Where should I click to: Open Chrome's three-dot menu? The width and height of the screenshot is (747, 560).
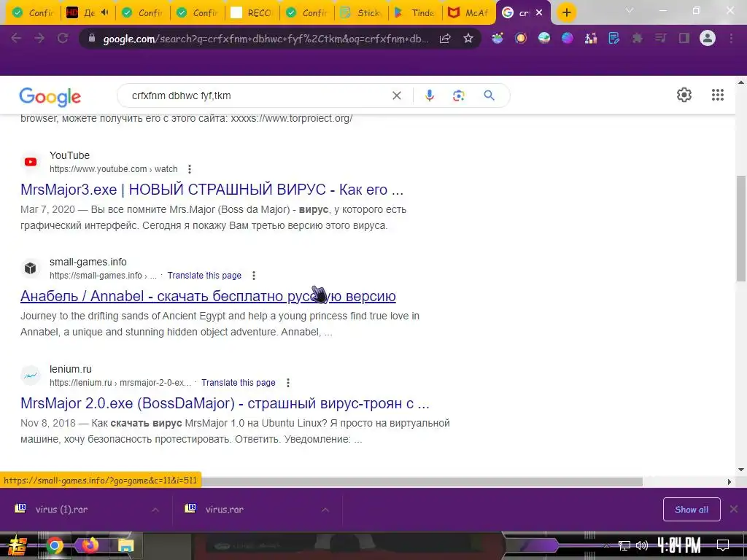[x=731, y=38]
